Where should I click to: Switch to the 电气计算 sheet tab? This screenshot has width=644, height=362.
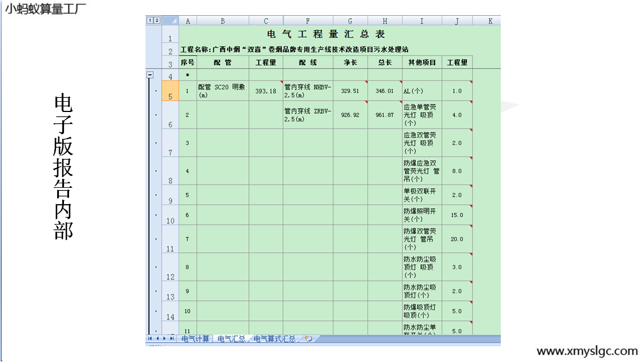tap(195, 339)
